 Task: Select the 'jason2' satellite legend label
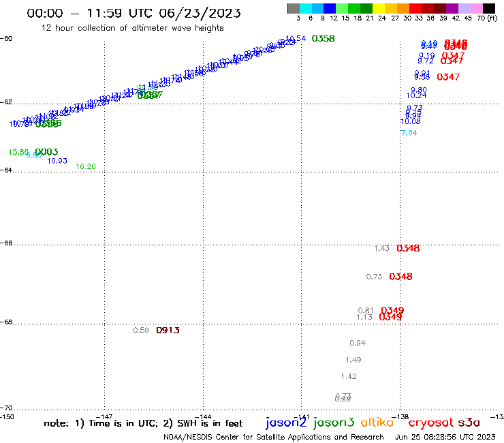pos(286,423)
